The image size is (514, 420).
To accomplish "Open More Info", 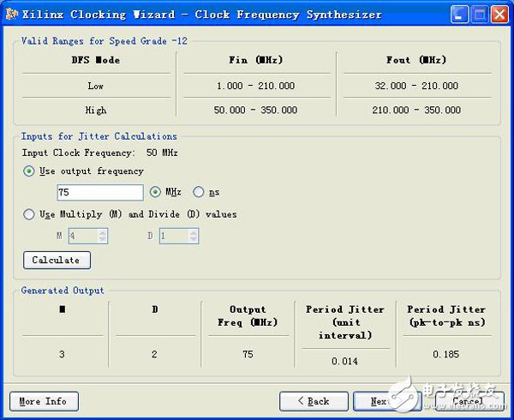I will (44, 401).
